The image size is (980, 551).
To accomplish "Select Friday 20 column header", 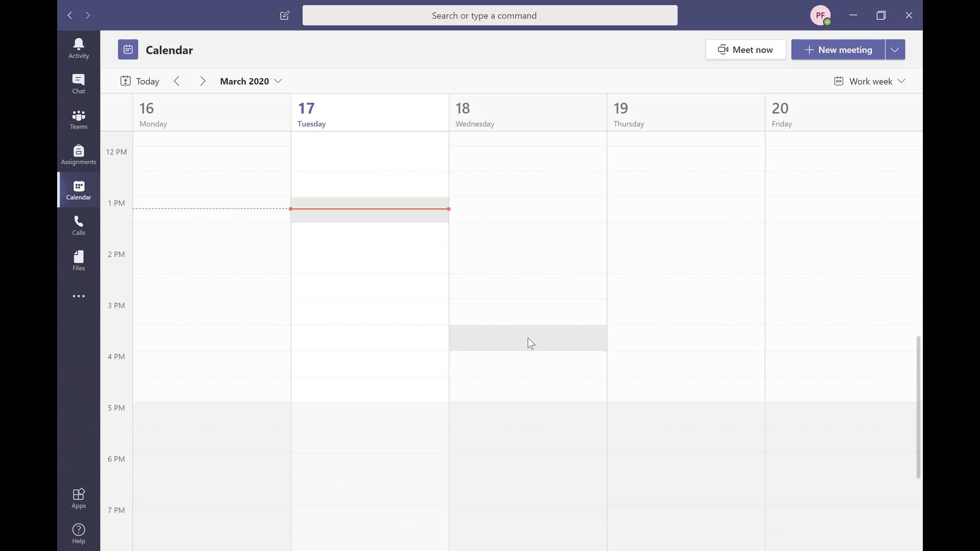I will click(x=844, y=113).
